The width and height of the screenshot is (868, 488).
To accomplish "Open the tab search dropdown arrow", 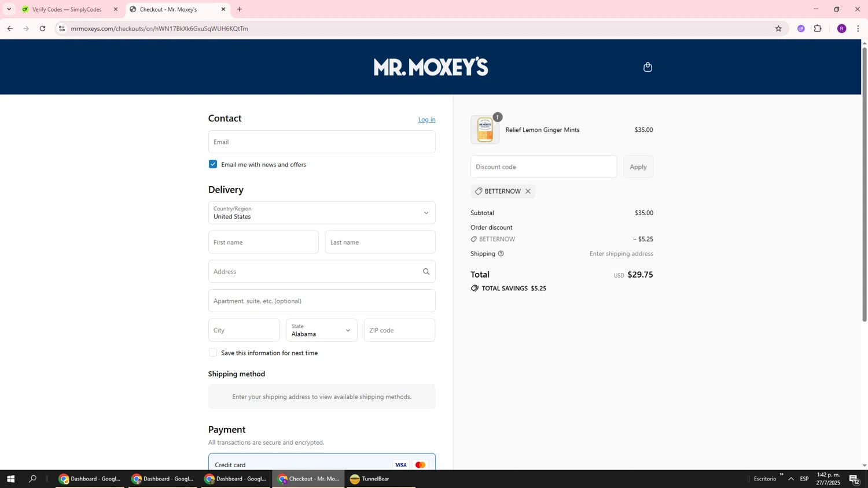I will click(x=9, y=9).
